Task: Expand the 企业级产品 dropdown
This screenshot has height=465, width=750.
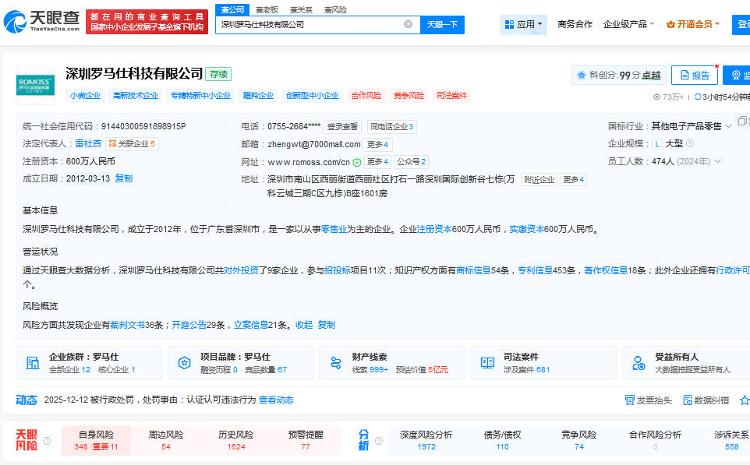Action: (627, 24)
